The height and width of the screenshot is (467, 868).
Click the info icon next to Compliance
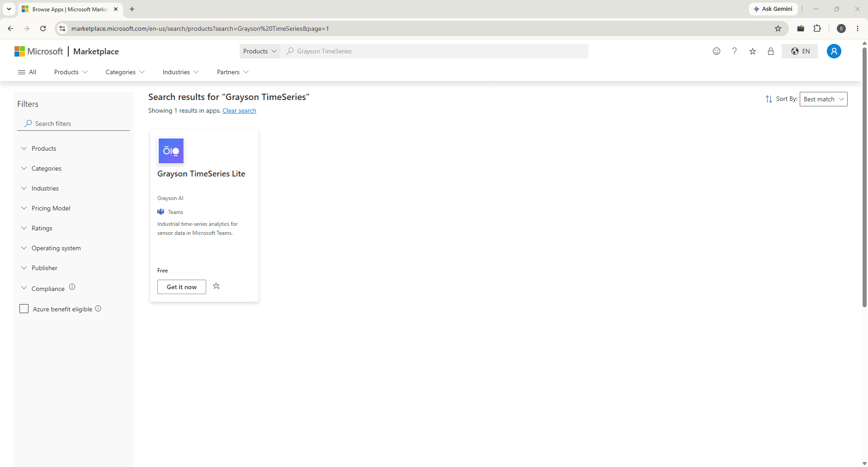pyautogui.click(x=72, y=287)
